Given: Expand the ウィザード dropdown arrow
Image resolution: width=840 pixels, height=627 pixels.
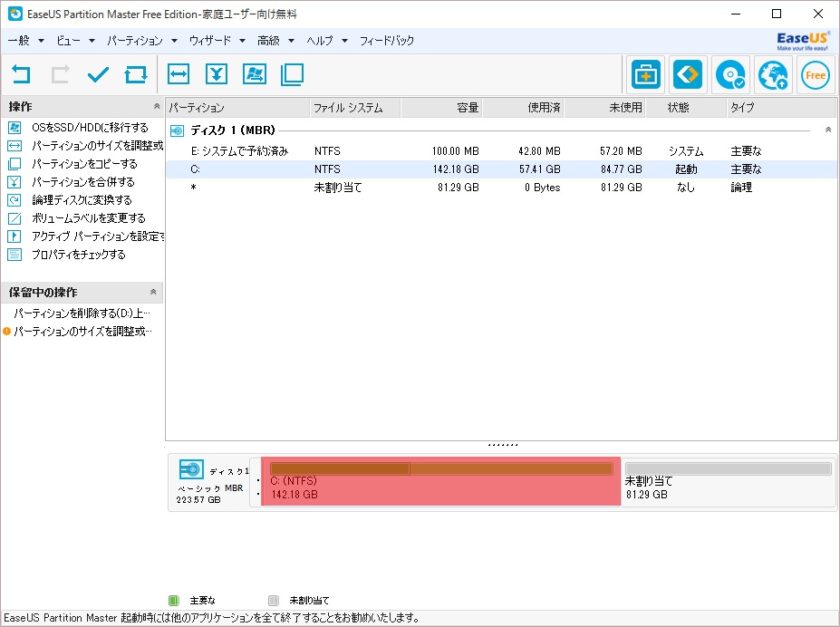Looking at the screenshot, I should tap(242, 41).
